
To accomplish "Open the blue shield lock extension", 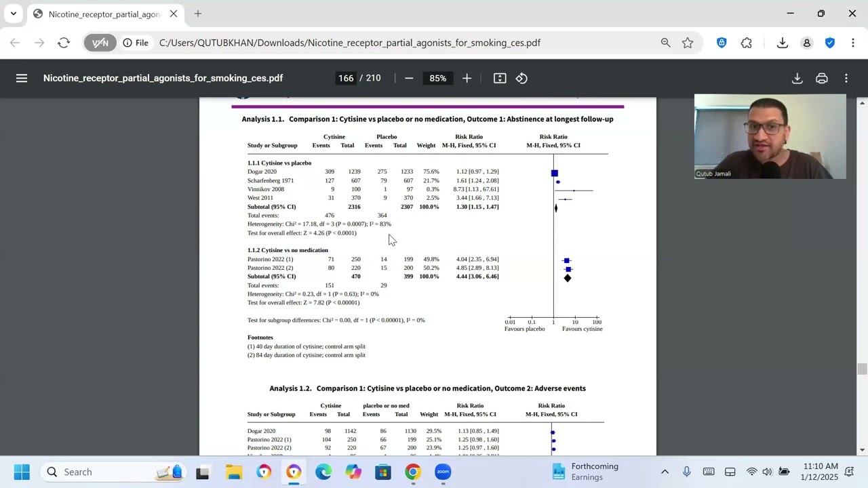I will tap(722, 43).
